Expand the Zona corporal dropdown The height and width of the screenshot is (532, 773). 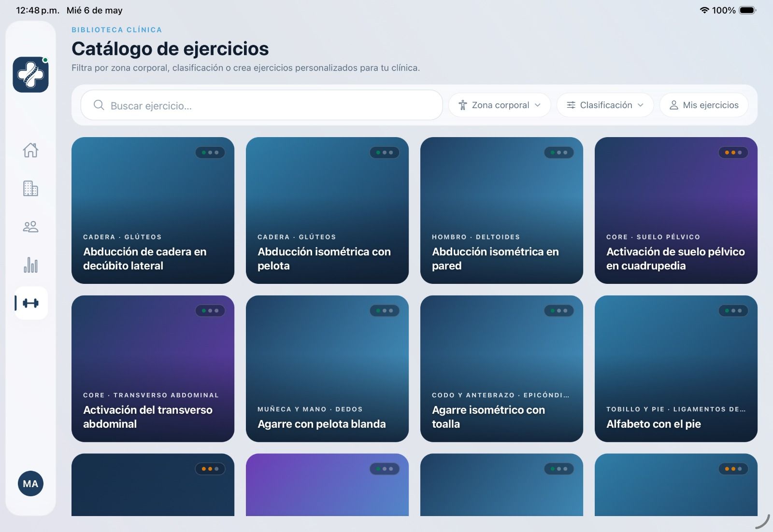500,105
